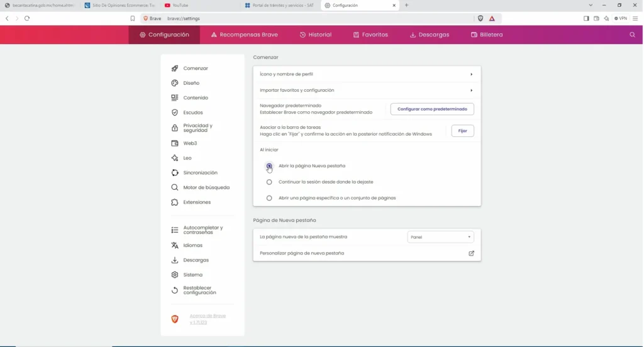The width and height of the screenshot is (644, 347).
Task: Click the Autocompletar y contraseñas list icon
Action: [175, 230]
